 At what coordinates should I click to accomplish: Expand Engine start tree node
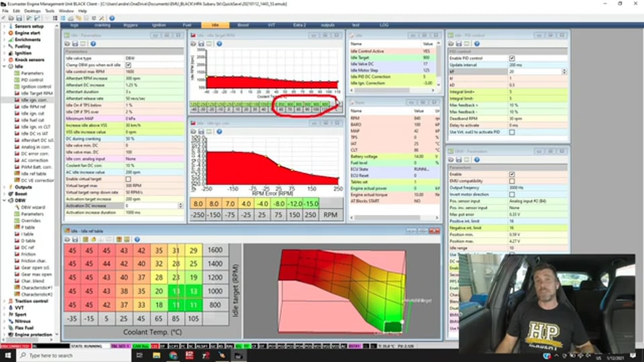pos(5,33)
